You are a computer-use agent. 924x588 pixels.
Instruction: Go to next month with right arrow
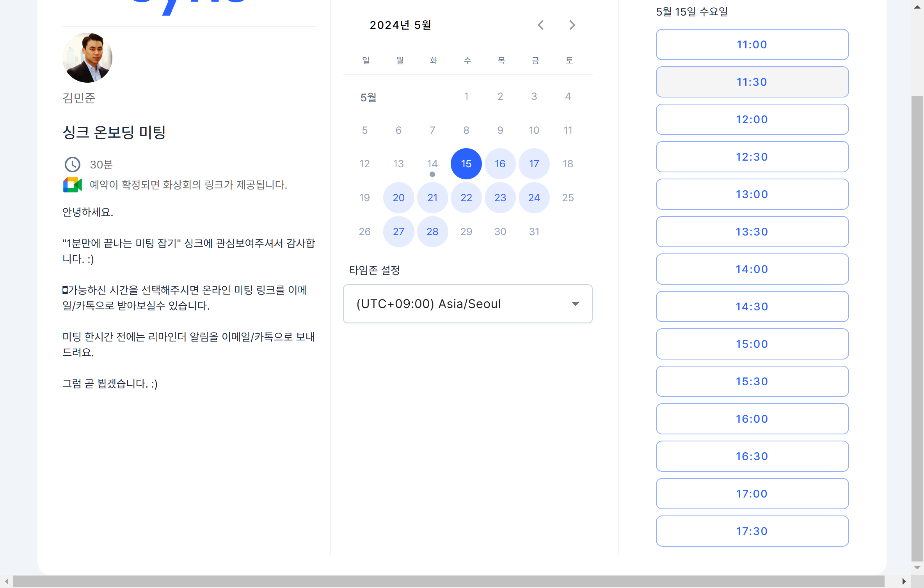click(x=572, y=25)
